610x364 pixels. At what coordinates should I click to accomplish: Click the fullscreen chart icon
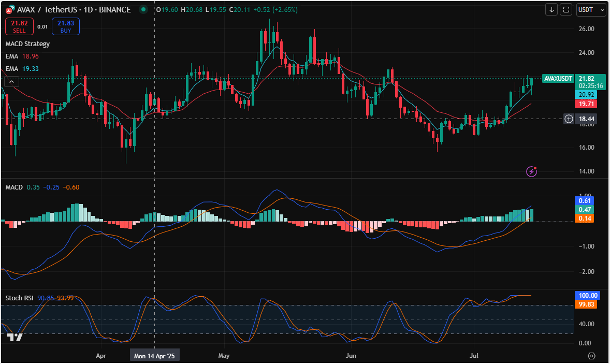(565, 10)
